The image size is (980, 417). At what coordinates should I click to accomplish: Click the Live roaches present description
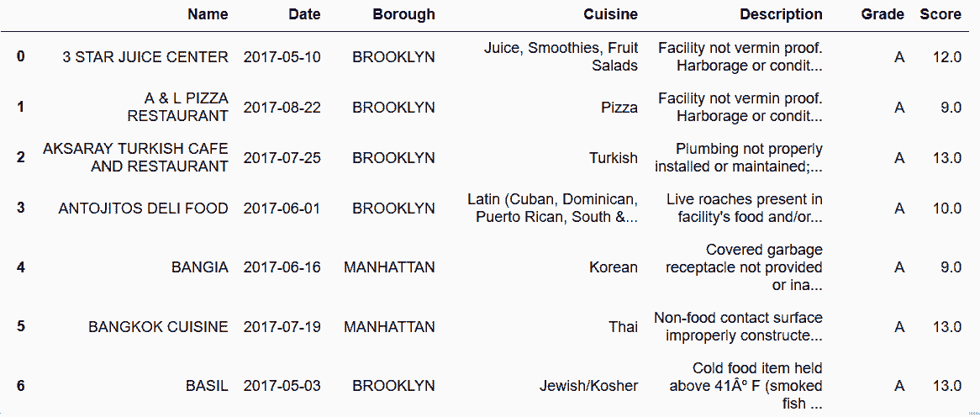click(745, 208)
